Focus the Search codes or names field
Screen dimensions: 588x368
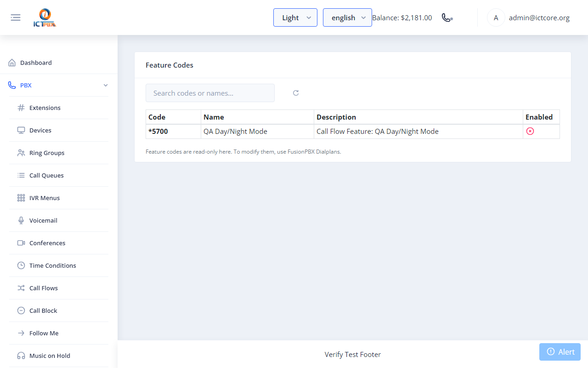[x=210, y=93]
